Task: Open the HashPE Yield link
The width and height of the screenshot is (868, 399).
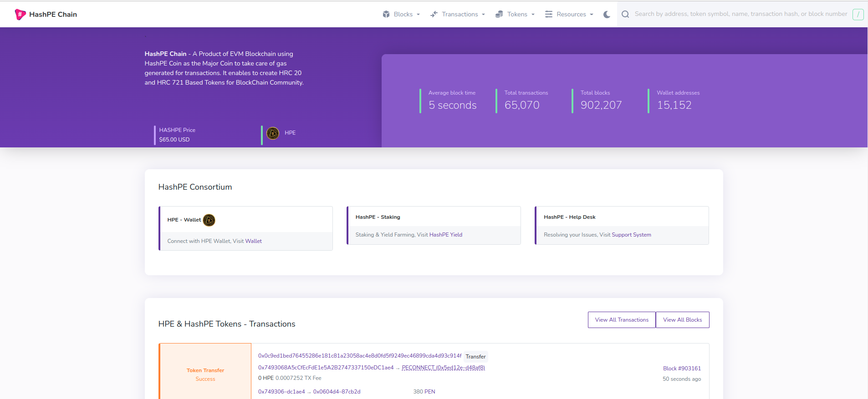Action: pos(446,235)
